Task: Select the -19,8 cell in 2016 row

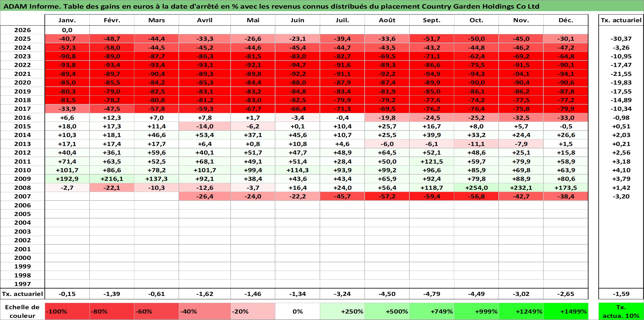Action: (x=387, y=118)
